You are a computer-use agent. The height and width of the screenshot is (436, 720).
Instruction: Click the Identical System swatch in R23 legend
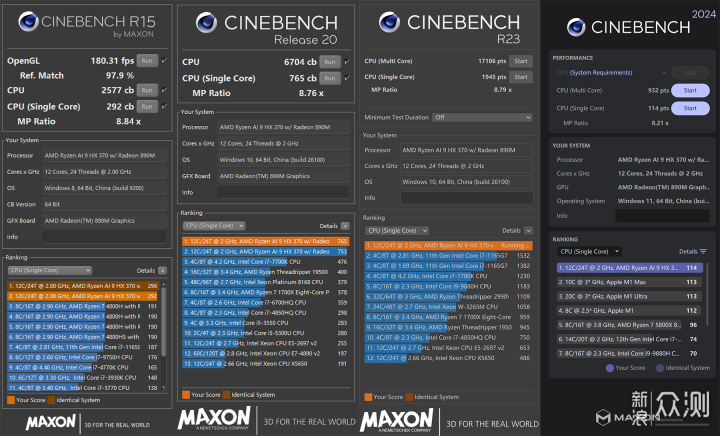pyautogui.click(x=409, y=397)
